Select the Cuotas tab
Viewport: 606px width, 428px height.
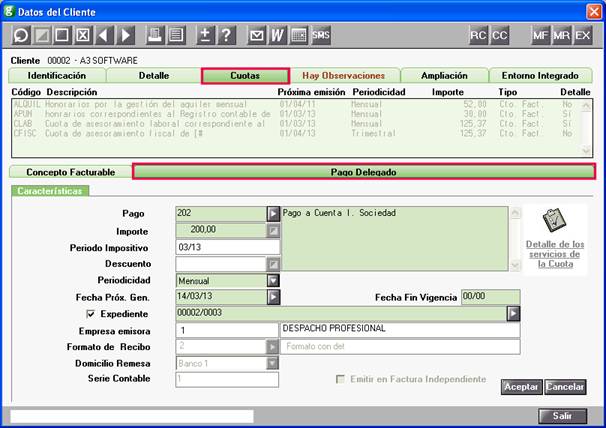(x=245, y=76)
